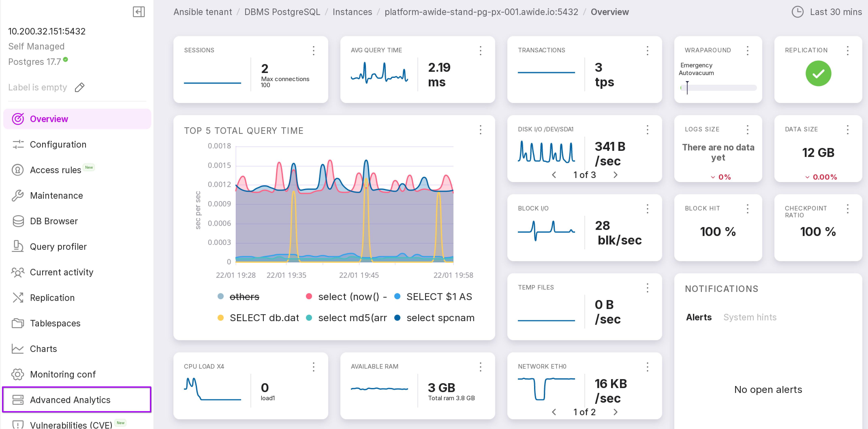Click the Monitoring conf gear icon
The image size is (868, 429).
tap(18, 374)
